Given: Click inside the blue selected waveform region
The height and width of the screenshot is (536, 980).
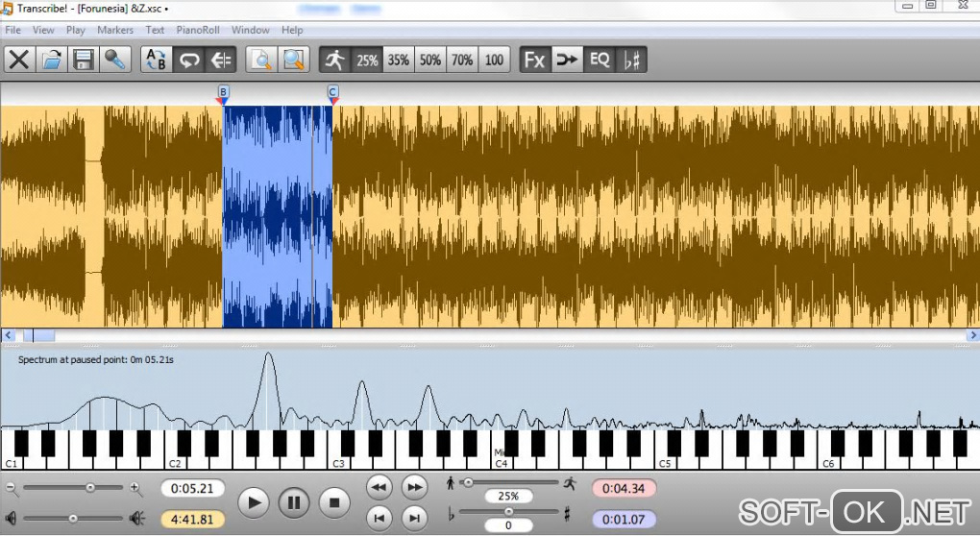Looking at the screenshot, I should coord(278,216).
